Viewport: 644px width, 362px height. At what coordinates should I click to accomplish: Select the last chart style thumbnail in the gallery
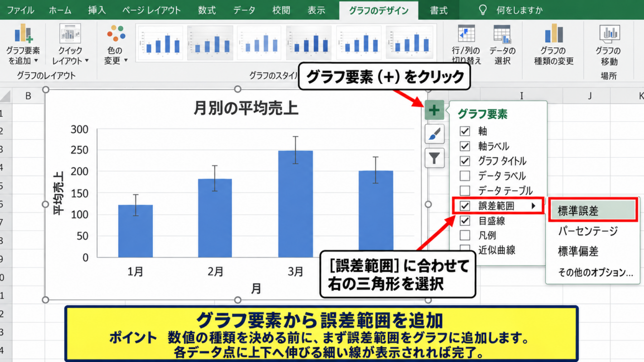coord(410,43)
